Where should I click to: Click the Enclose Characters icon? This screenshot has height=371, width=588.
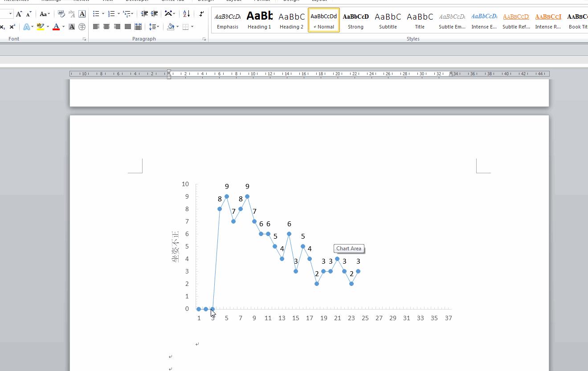pos(82,27)
